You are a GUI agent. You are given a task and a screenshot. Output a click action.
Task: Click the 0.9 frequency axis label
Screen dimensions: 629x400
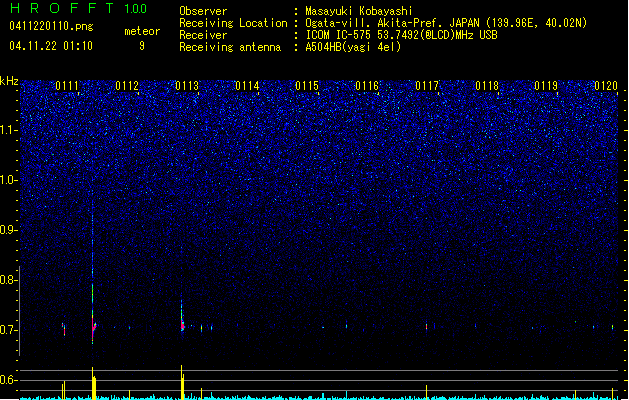point(8,230)
